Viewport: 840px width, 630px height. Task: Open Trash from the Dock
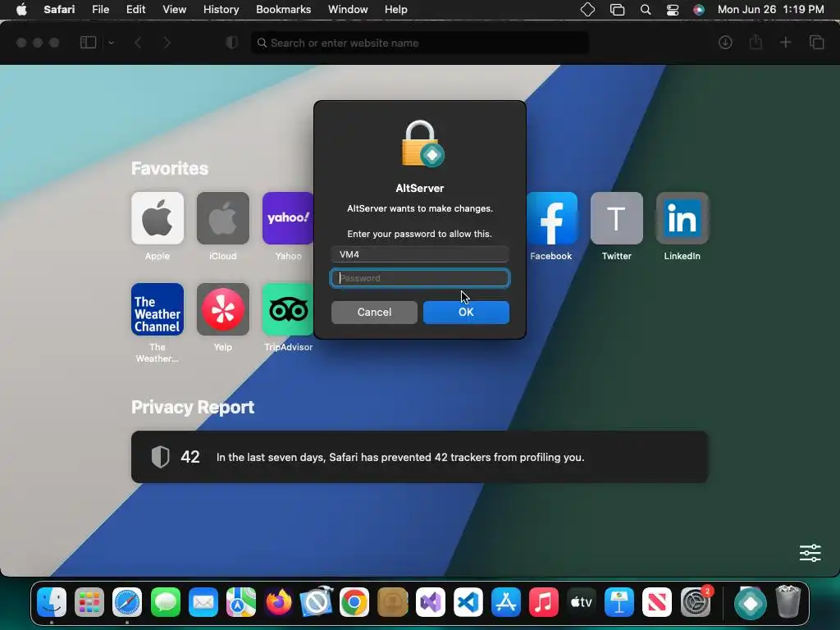point(788,603)
